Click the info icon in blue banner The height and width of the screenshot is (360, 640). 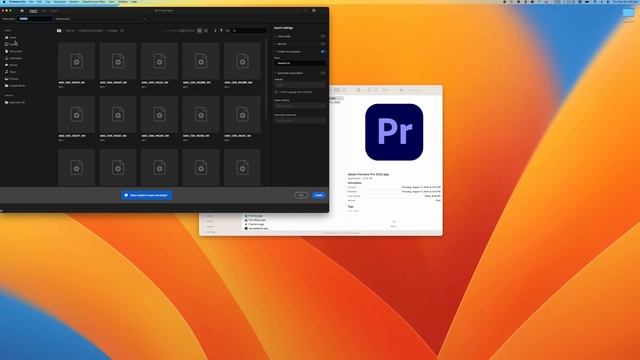click(x=126, y=195)
